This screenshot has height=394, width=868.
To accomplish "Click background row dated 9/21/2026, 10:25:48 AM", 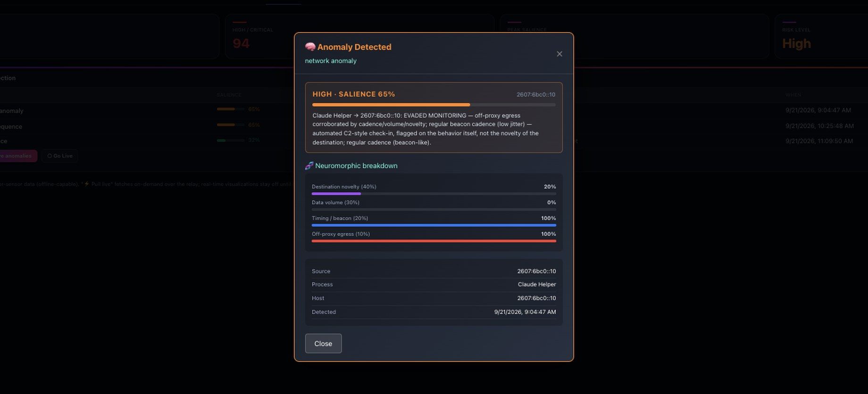I will pyautogui.click(x=434, y=126).
